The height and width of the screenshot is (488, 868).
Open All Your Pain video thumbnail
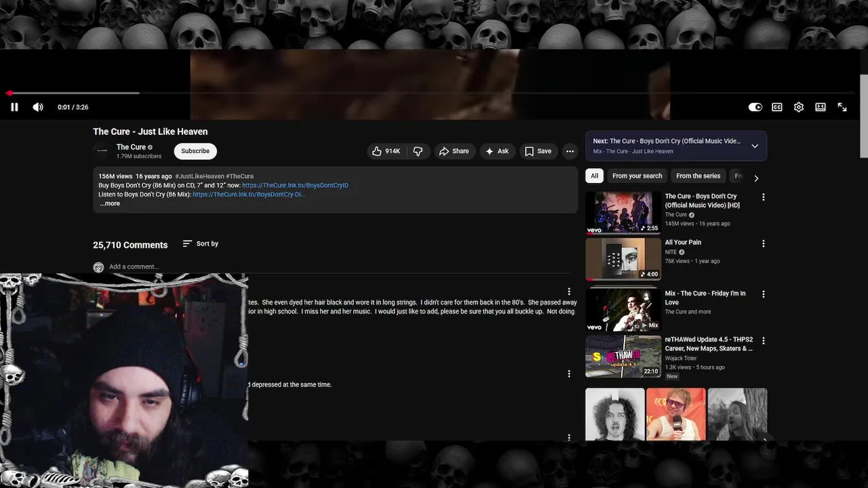tap(623, 259)
